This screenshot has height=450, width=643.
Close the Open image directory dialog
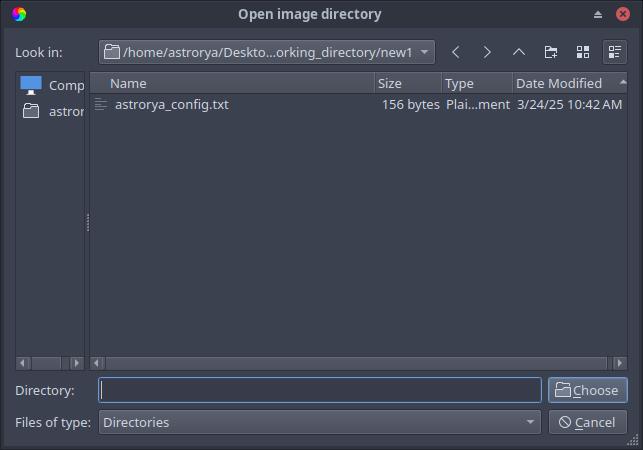point(622,14)
